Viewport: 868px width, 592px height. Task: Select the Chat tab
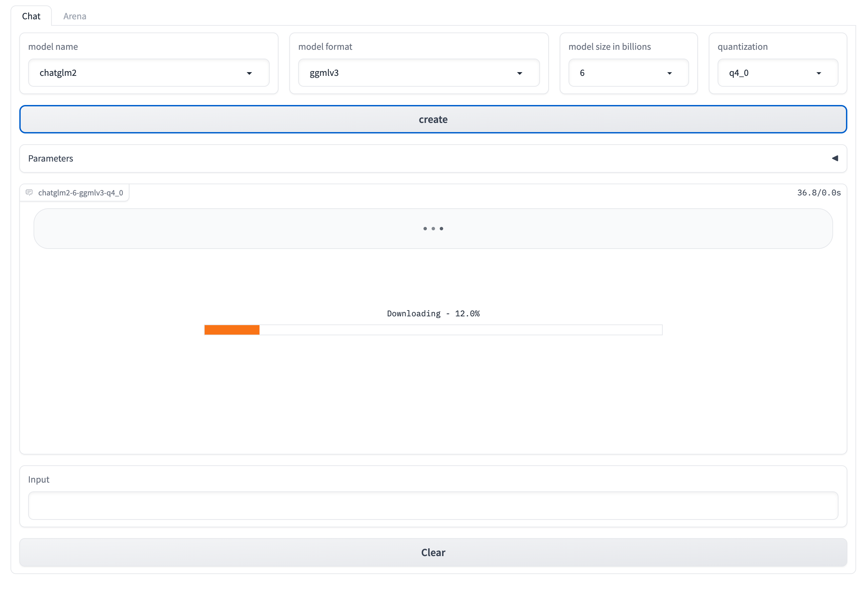tap(31, 16)
